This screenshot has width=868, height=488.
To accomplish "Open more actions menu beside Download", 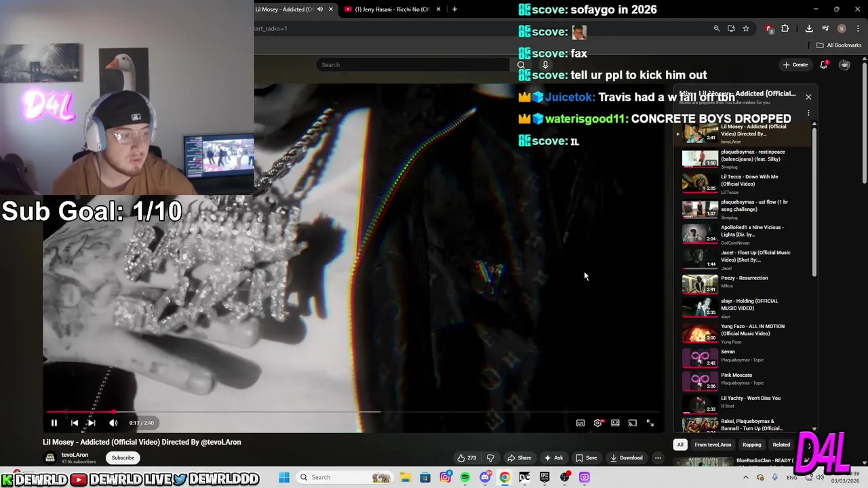I will pos(658,457).
